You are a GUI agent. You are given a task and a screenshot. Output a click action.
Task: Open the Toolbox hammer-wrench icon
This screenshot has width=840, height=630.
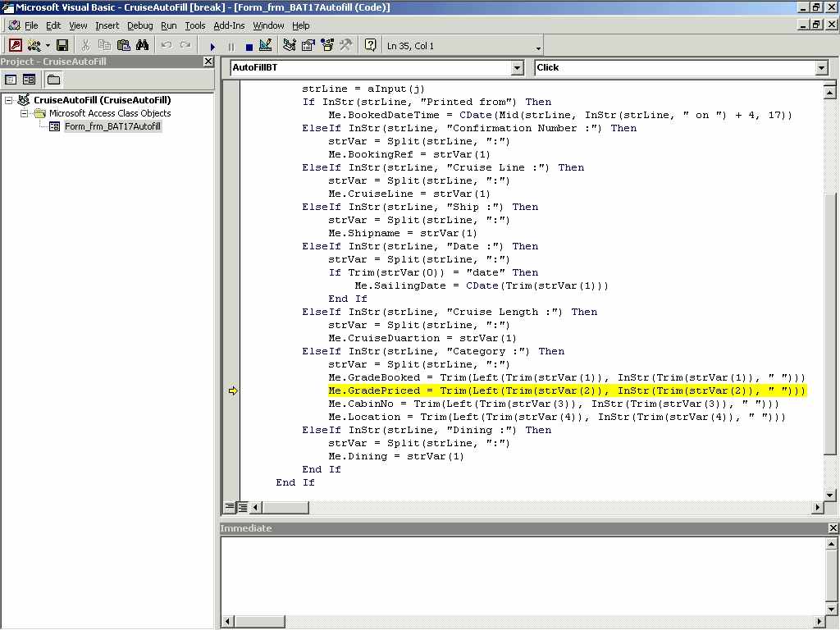pos(345,46)
